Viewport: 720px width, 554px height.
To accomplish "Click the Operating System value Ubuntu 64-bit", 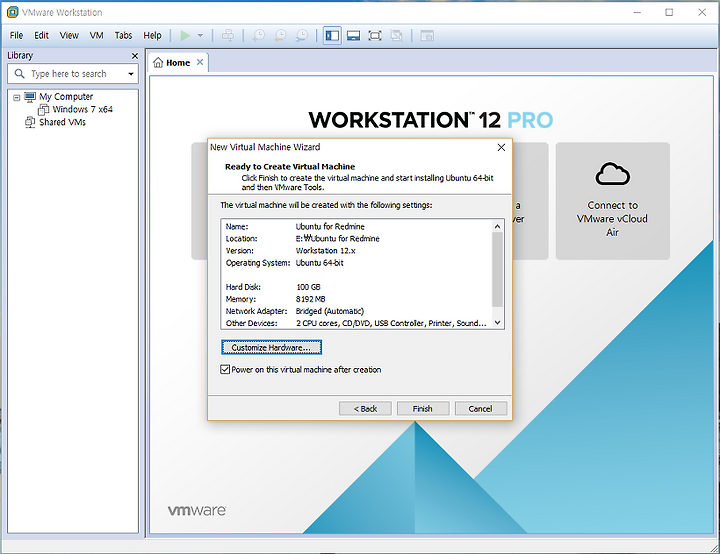I will 320,263.
